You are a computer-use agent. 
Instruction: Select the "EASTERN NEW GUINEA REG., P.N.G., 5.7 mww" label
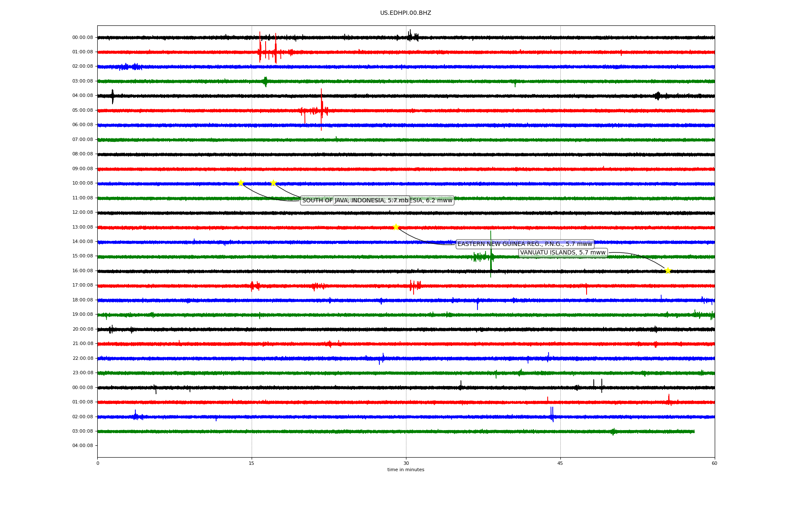(x=525, y=244)
